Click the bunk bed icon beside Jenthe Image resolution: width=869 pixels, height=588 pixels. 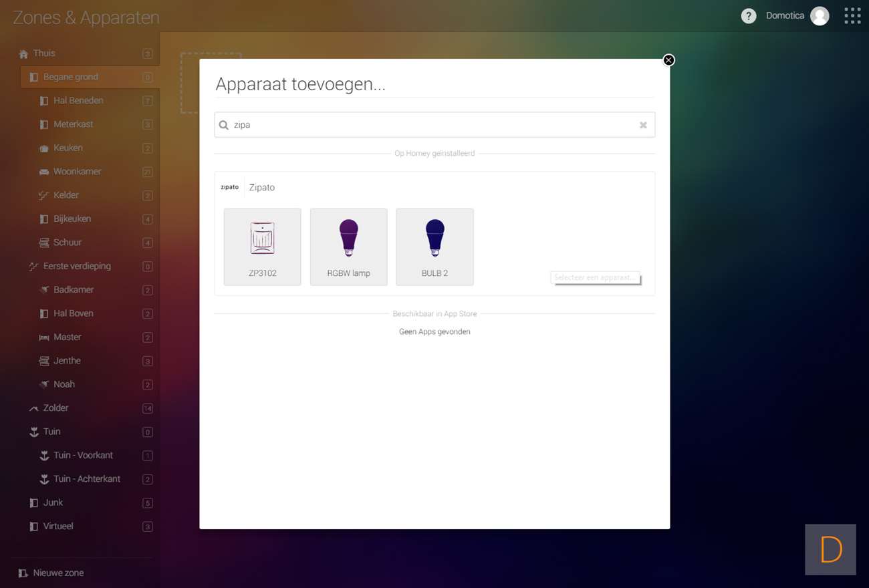tap(44, 361)
